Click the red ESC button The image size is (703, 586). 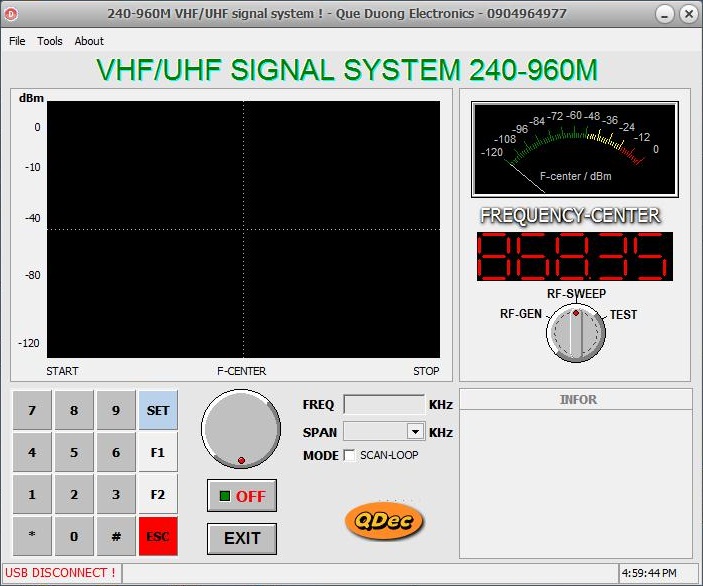[x=158, y=536]
